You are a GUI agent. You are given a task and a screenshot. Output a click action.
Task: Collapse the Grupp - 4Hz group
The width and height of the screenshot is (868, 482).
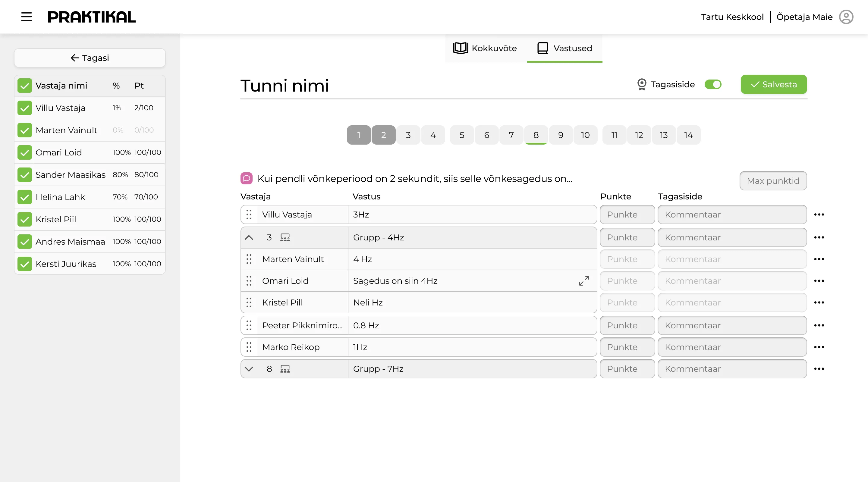point(249,237)
